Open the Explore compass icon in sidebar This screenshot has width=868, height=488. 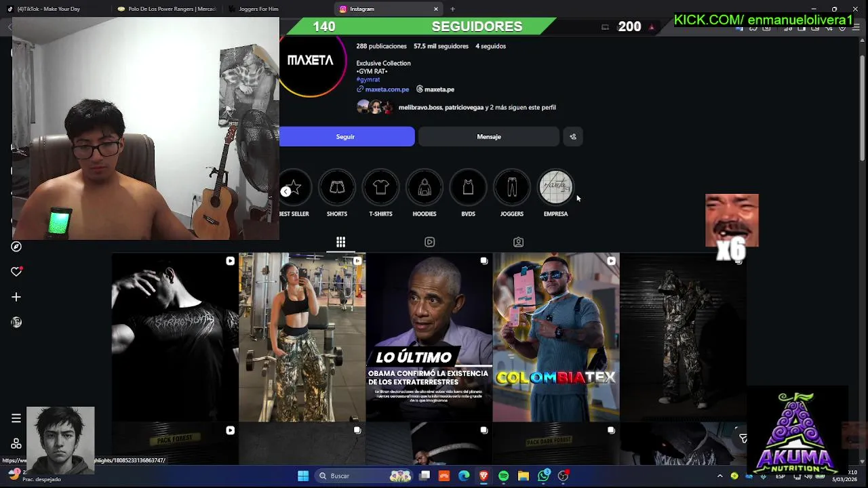(16, 247)
